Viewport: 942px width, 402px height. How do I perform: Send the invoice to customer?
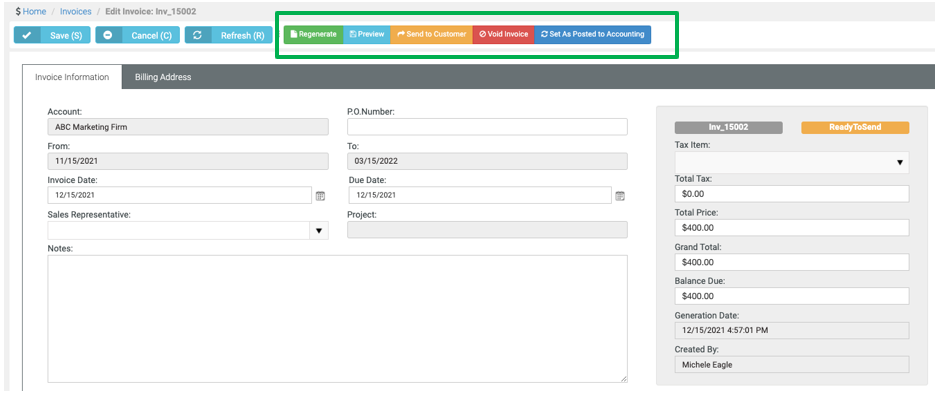coord(431,34)
